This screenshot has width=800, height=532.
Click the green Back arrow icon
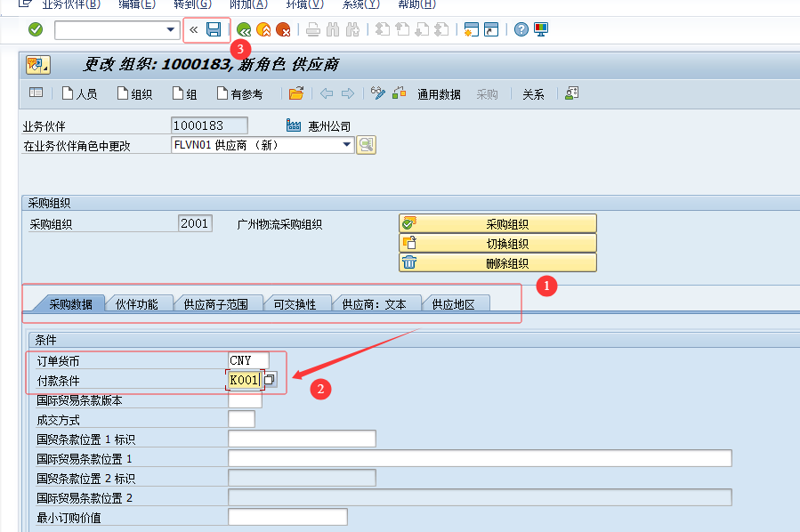point(243,30)
